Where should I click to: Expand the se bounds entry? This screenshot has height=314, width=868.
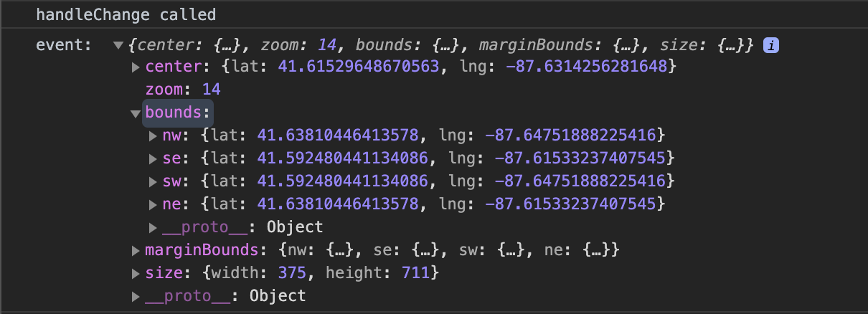[153, 158]
